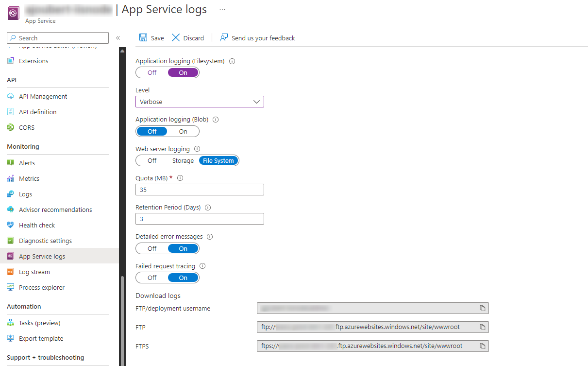
Task: Collapse the sidebar with the double chevron
Action: click(118, 37)
